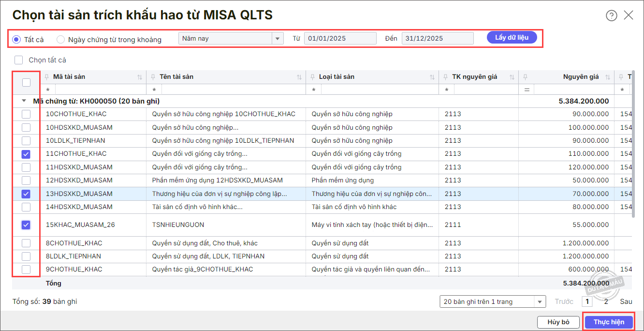Open the help question mark icon
This screenshot has height=331, width=644.
611,15
